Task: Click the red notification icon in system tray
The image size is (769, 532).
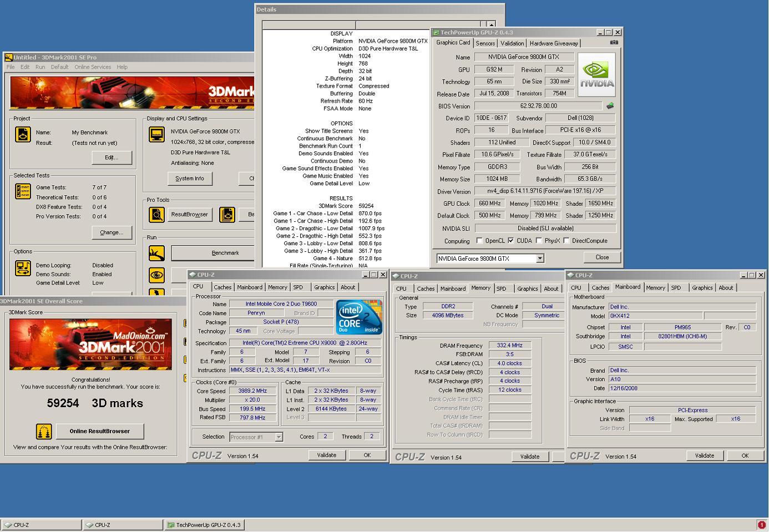Action: (762, 525)
